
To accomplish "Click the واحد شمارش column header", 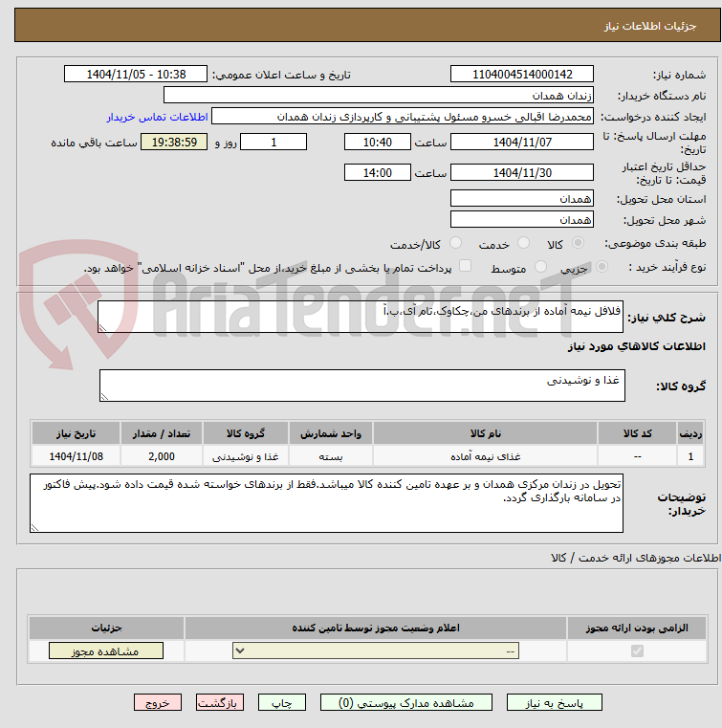I will [x=330, y=433].
